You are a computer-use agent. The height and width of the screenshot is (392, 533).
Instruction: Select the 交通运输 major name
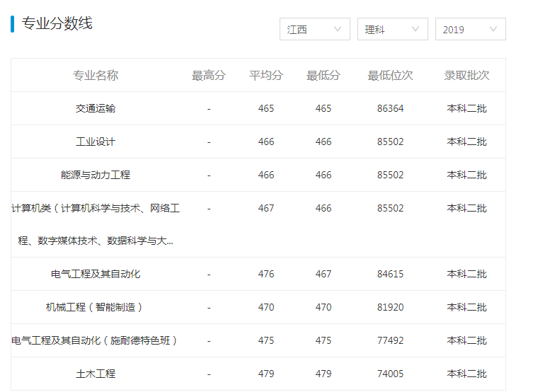point(96,108)
